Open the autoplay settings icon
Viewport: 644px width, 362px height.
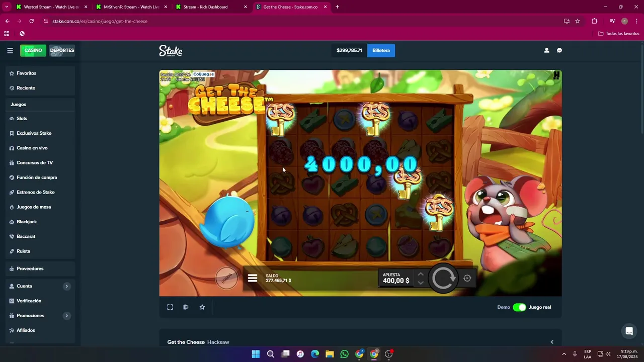pos(467,278)
